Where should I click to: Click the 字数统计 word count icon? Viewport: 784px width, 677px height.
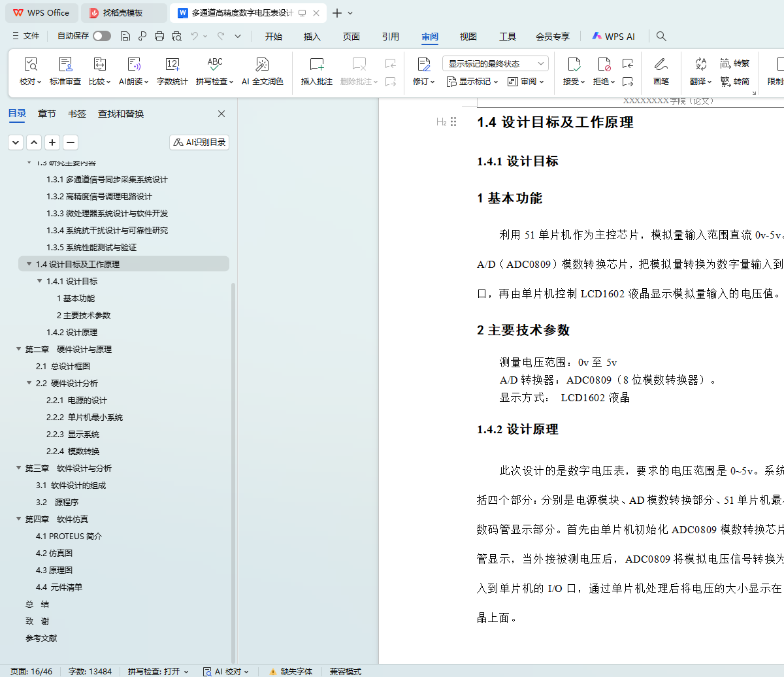[172, 65]
